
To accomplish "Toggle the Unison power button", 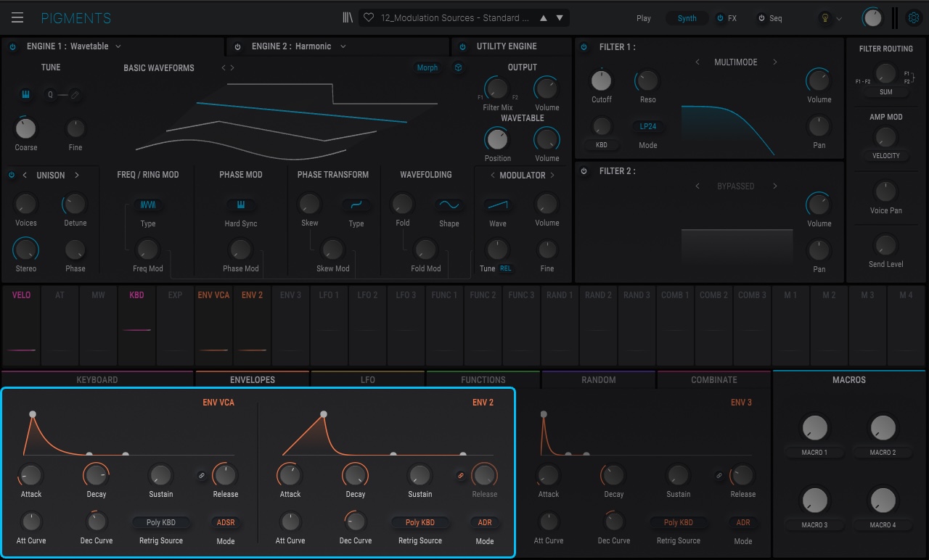I will click(x=11, y=176).
